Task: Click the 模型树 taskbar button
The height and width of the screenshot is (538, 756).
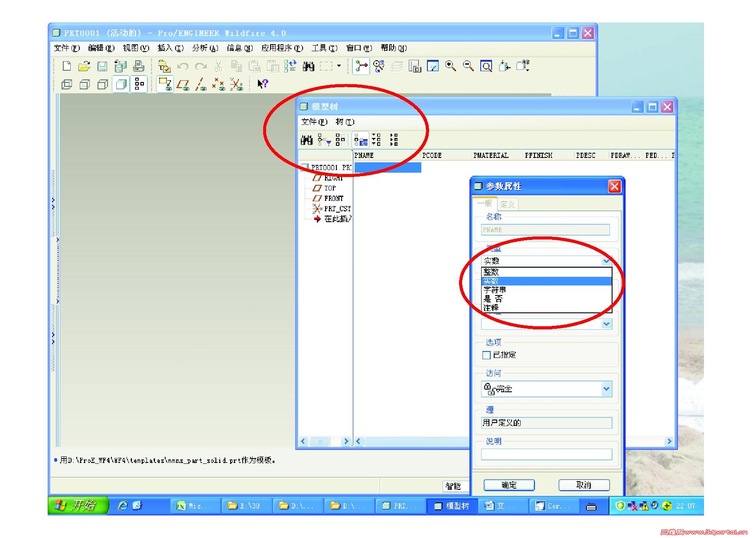Action: (452, 506)
